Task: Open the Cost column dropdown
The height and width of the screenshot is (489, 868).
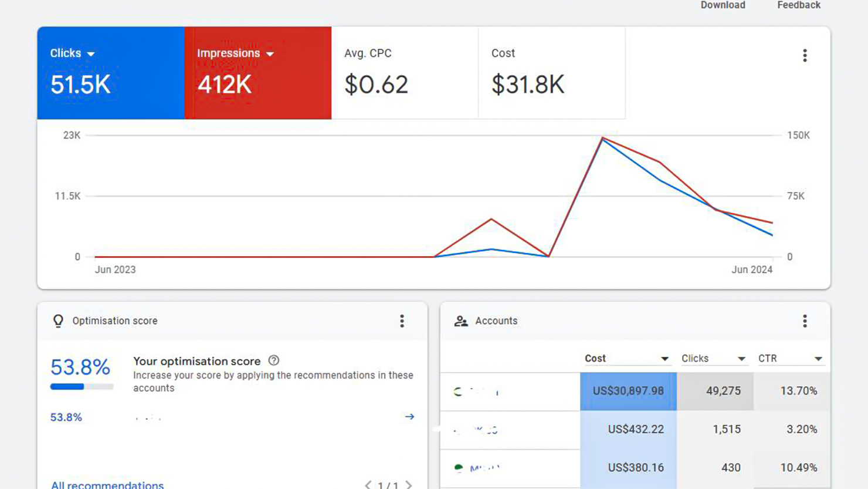Action: [x=664, y=359]
